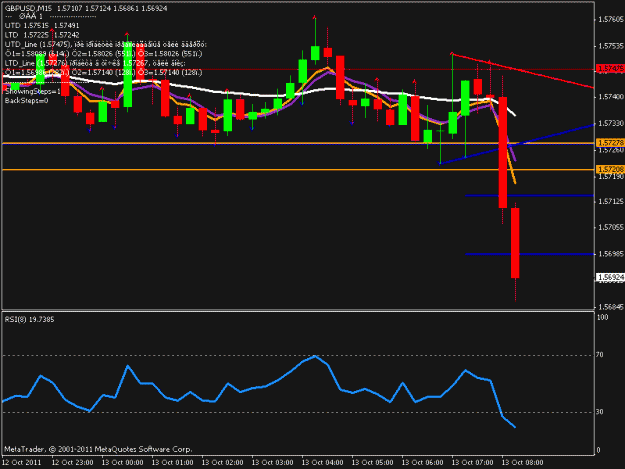
Task: Click the '12 Oct 2011' time axis label
Action: click(x=22, y=463)
